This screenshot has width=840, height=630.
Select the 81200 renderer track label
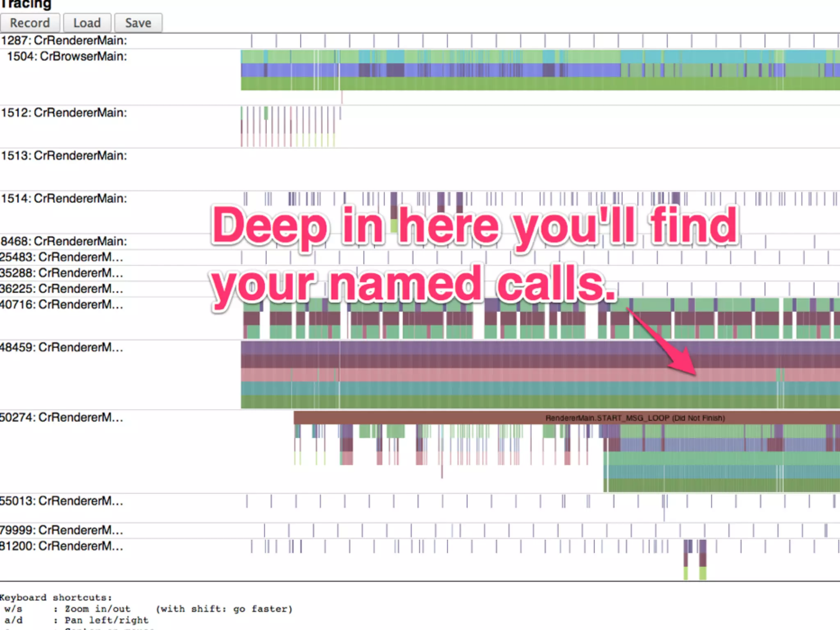pos(62,546)
